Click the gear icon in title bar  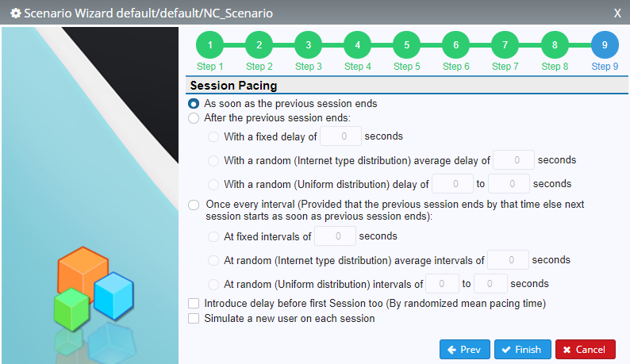coord(16,13)
